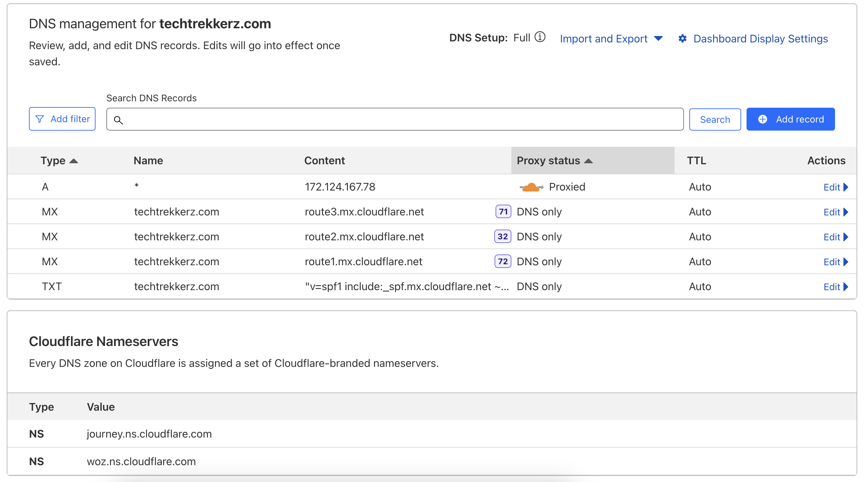868x482 pixels.
Task: Click priority badge 71 on route3 record
Action: pyautogui.click(x=503, y=212)
